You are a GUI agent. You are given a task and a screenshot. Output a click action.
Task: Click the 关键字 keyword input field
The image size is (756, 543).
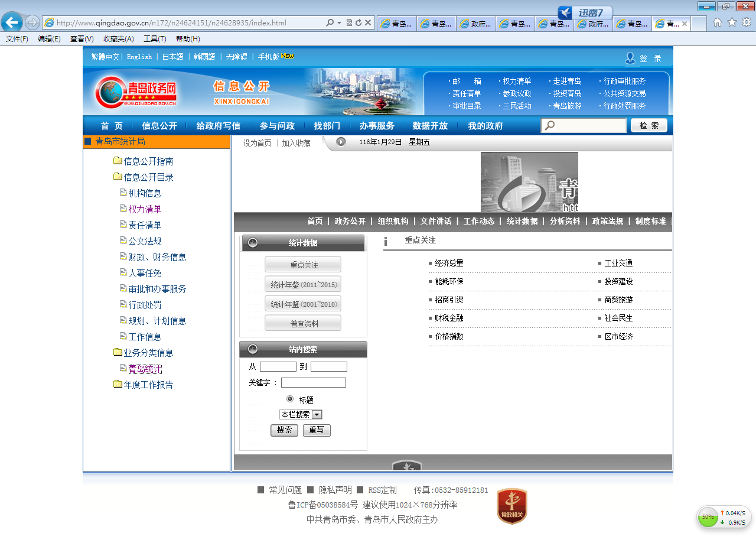(x=313, y=383)
